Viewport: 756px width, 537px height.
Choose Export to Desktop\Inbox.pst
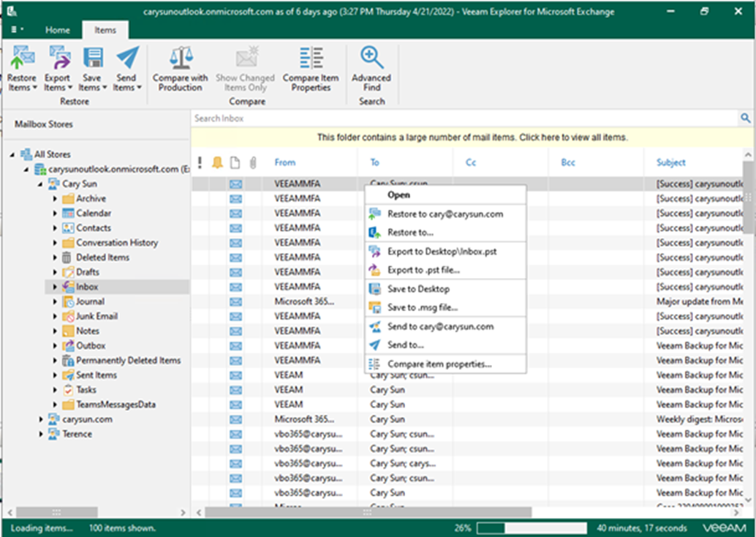tap(445, 252)
